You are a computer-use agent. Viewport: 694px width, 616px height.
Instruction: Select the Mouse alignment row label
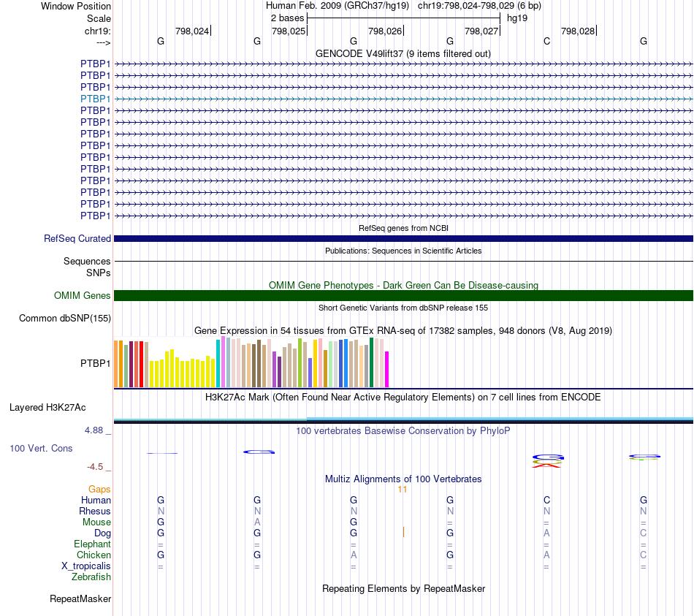tap(96, 522)
